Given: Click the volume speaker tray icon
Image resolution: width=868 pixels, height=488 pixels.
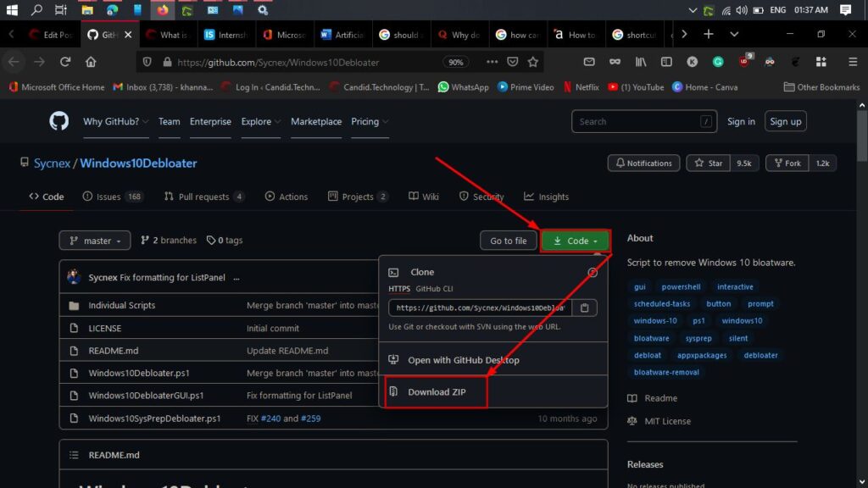Looking at the screenshot, I should coord(742,10).
